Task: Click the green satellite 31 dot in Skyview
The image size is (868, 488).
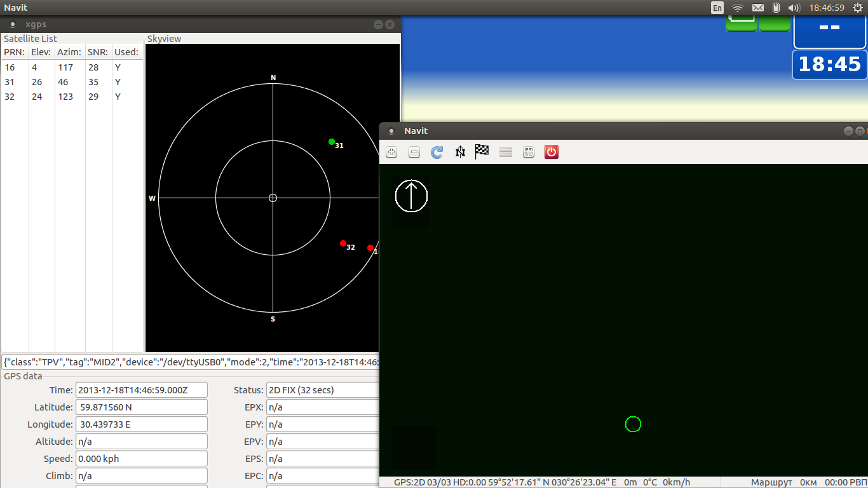Action: (332, 142)
